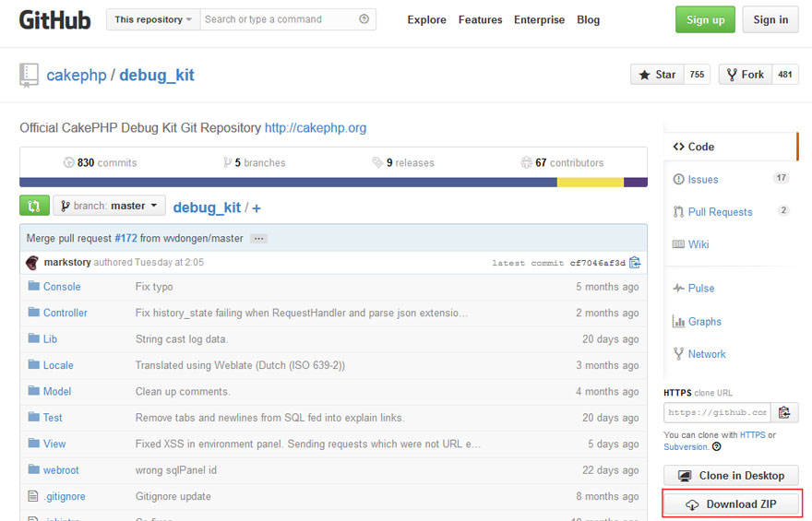812x521 pixels.
Task: Open the 'This repository' search scope dropdown
Action: point(153,19)
